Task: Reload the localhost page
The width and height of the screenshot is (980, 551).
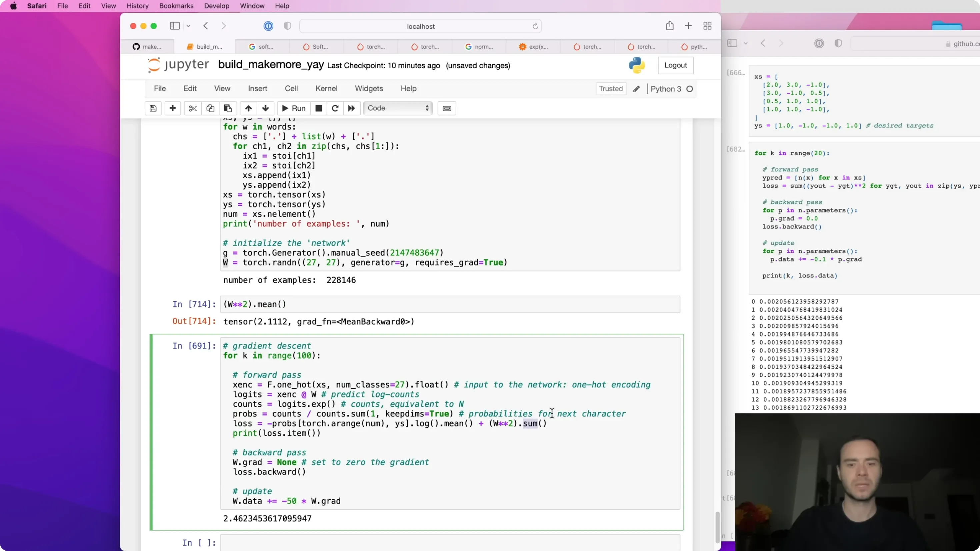Action: [535, 26]
